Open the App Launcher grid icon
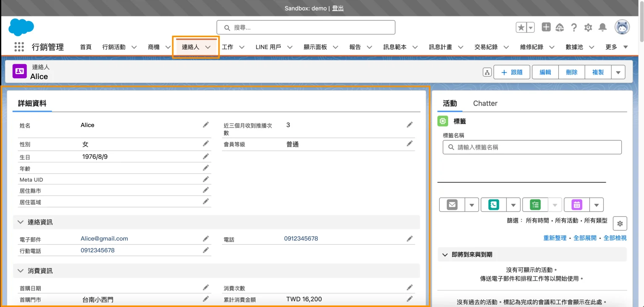The height and width of the screenshot is (307, 644). click(x=19, y=47)
